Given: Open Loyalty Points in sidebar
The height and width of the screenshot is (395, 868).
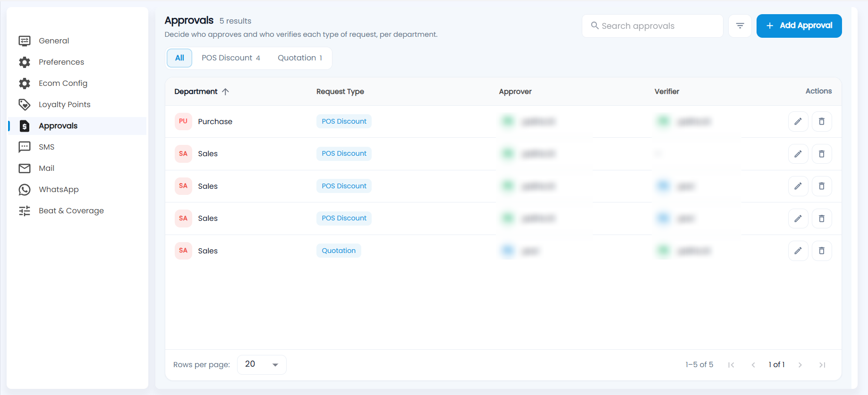Looking at the screenshot, I should 77,104.
